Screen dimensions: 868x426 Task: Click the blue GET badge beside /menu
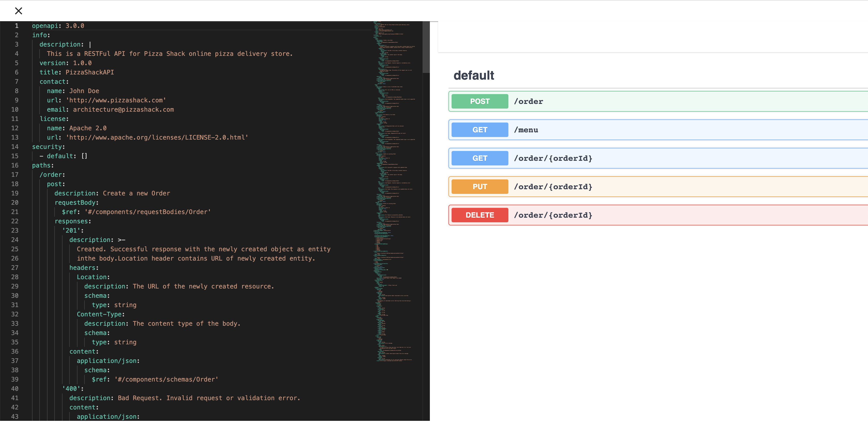tap(479, 130)
